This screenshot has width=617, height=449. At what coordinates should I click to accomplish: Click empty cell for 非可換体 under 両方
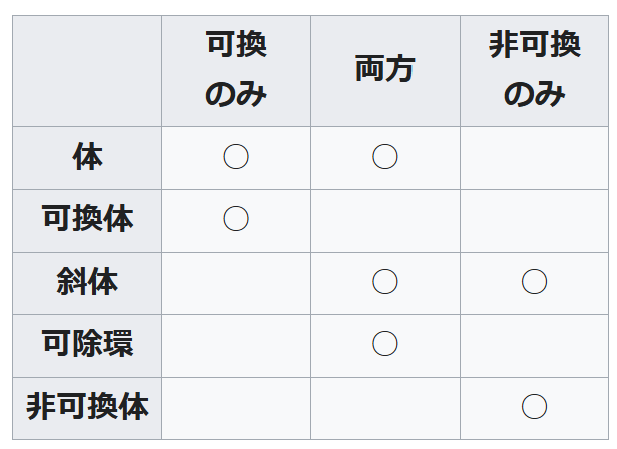tap(385, 407)
